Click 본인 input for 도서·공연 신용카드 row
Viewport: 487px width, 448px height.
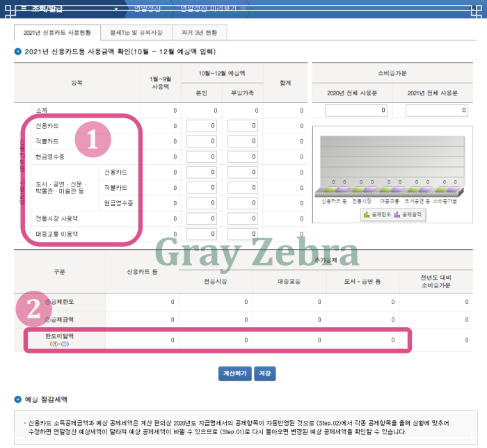pyautogui.click(x=202, y=172)
